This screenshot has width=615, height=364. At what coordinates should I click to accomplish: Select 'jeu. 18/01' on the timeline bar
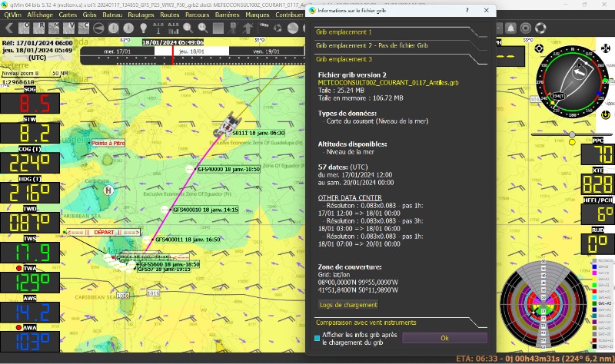(191, 51)
